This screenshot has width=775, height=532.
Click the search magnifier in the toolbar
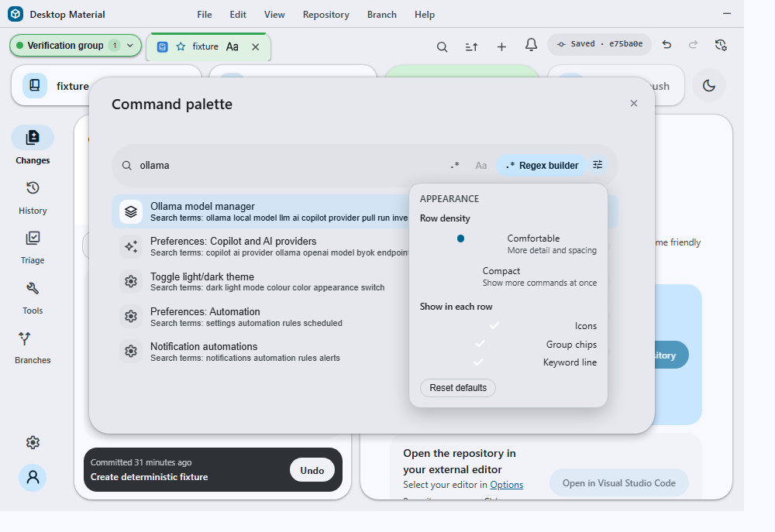coord(442,47)
